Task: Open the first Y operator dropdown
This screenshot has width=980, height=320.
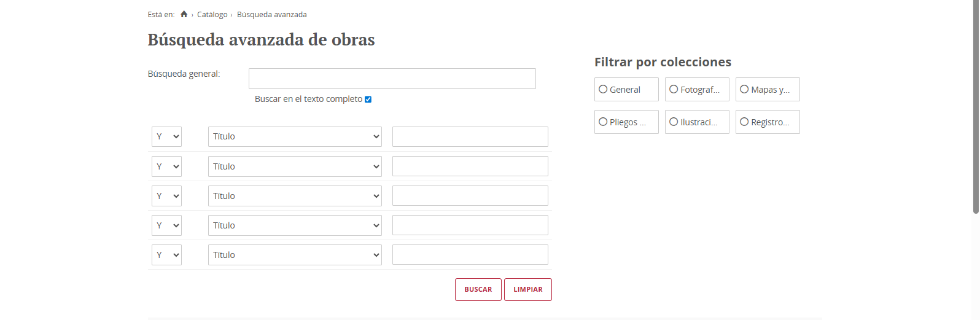Action: [166, 137]
